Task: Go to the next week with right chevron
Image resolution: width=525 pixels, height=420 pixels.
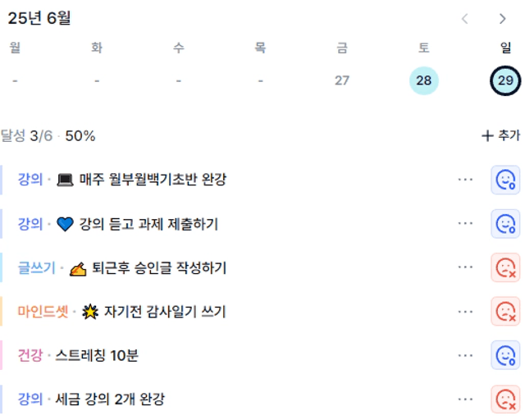Action: [x=502, y=19]
